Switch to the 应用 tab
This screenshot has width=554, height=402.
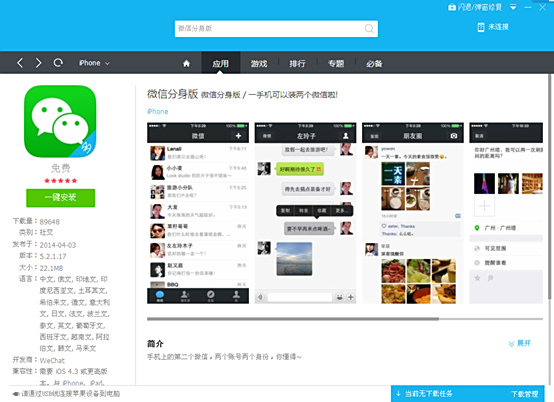tap(220, 63)
